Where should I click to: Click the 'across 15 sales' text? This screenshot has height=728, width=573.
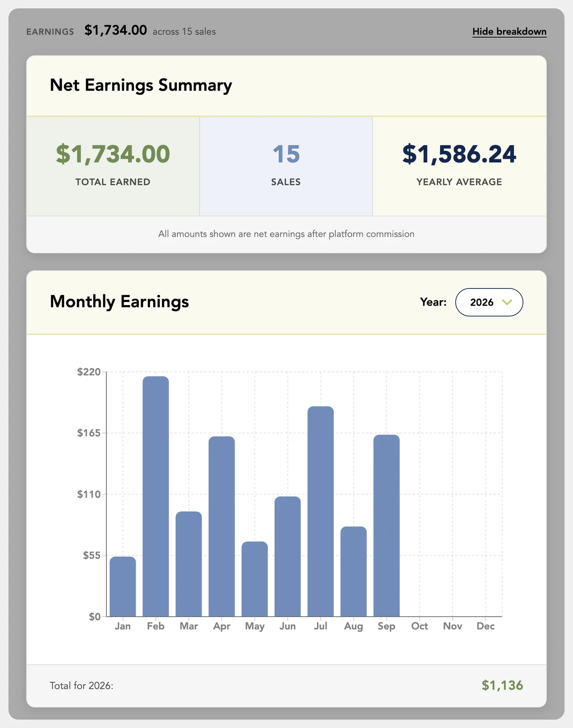[x=184, y=32]
